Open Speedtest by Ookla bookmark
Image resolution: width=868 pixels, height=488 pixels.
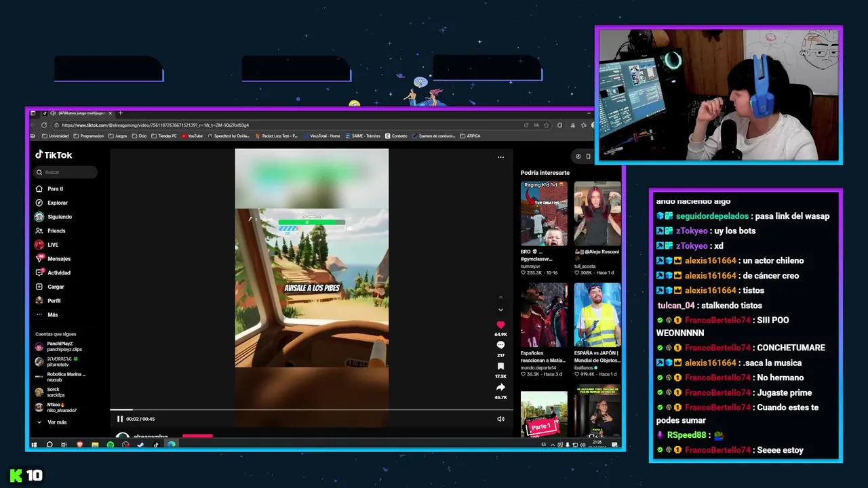[229, 136]
